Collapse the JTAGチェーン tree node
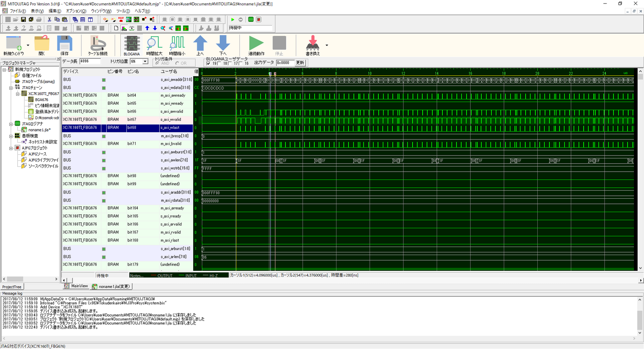Viewport: 644px width, 349px height. coord(11,87)
